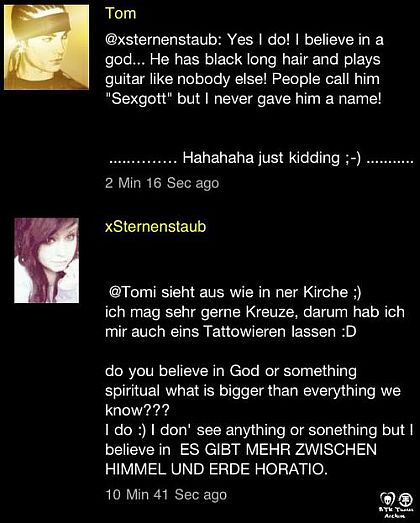
Task: Click the 'ES GIBT MEHR ZWISCHEN' uppercase line
Action: click(278, 449)
